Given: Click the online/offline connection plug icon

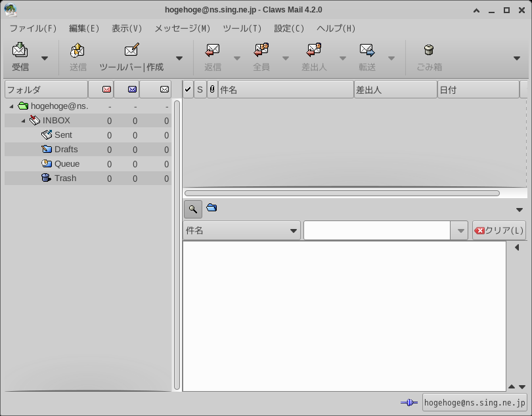Looking at the screenshot, I should pos(409,402).
